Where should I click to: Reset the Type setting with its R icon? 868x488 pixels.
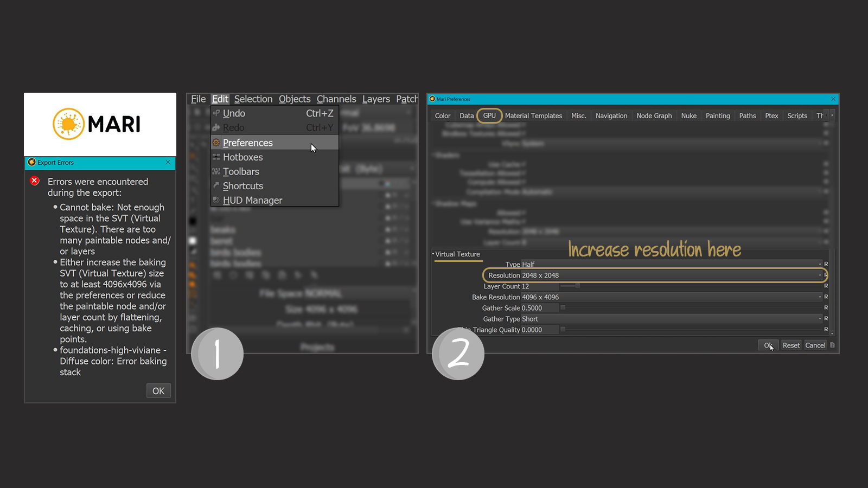coord(826,264)
